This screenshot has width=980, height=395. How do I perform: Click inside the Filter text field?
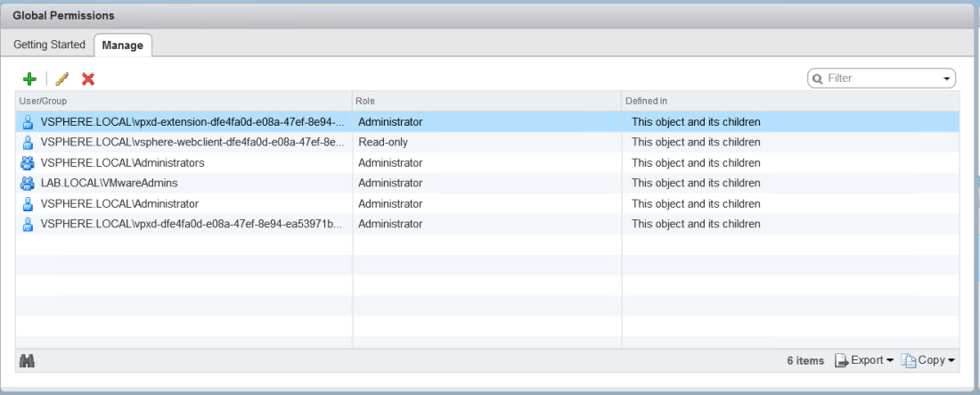(x=878, y=78)
